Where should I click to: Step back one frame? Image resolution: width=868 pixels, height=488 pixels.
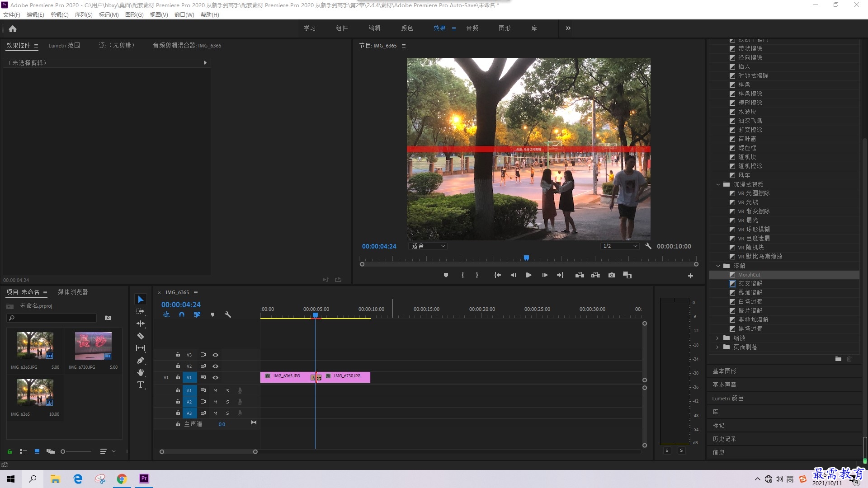(513, 275)
